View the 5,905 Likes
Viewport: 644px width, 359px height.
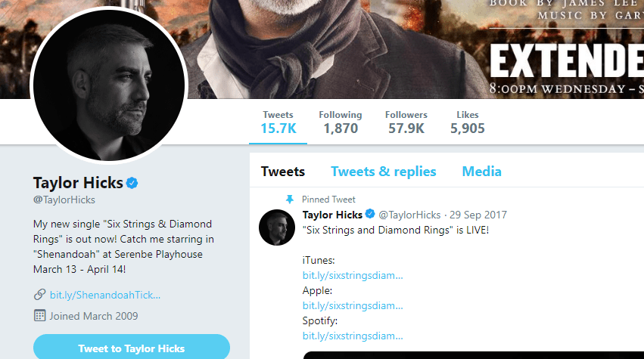tap(467, 122)
